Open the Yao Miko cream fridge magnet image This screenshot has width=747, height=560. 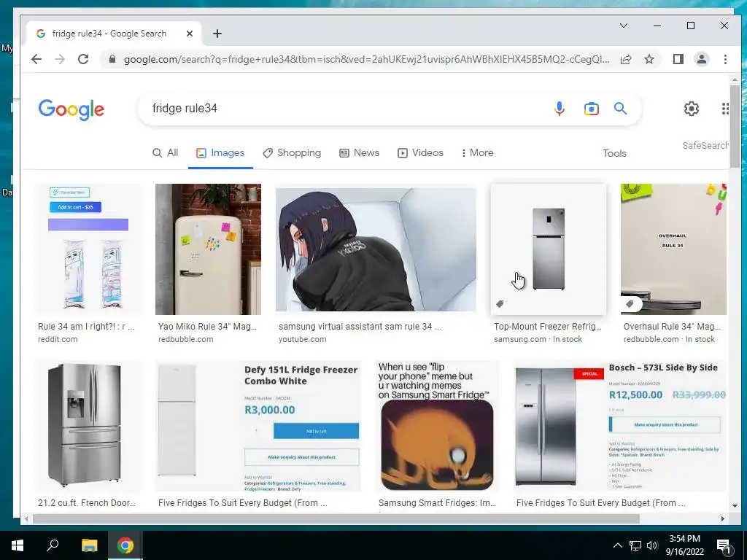click(x=208, y=249)
